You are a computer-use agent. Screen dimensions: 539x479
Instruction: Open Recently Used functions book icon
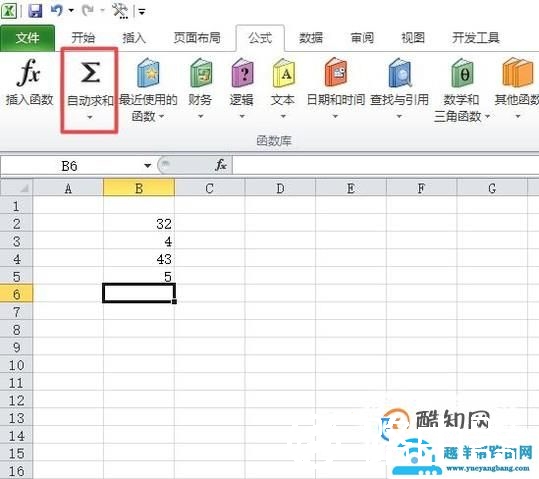(x=148, y=73)
